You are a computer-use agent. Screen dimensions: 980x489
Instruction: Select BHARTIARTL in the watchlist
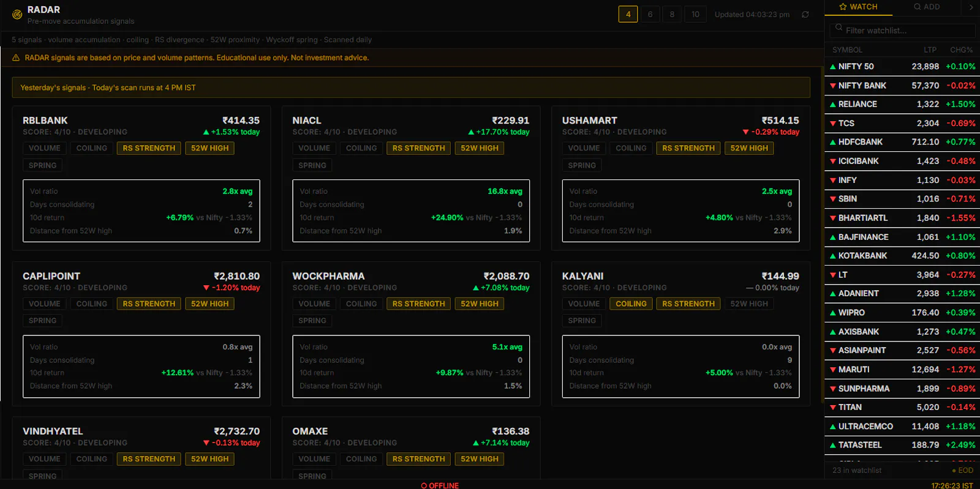tap(902, 218)
